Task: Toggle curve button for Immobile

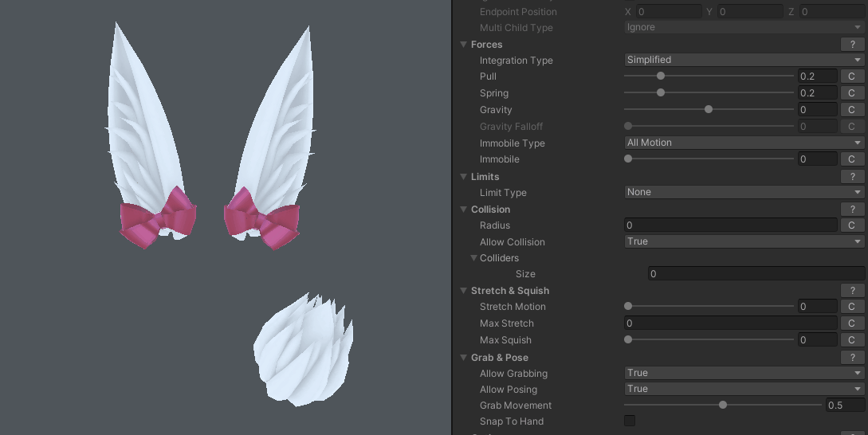Action: [851, 159]
